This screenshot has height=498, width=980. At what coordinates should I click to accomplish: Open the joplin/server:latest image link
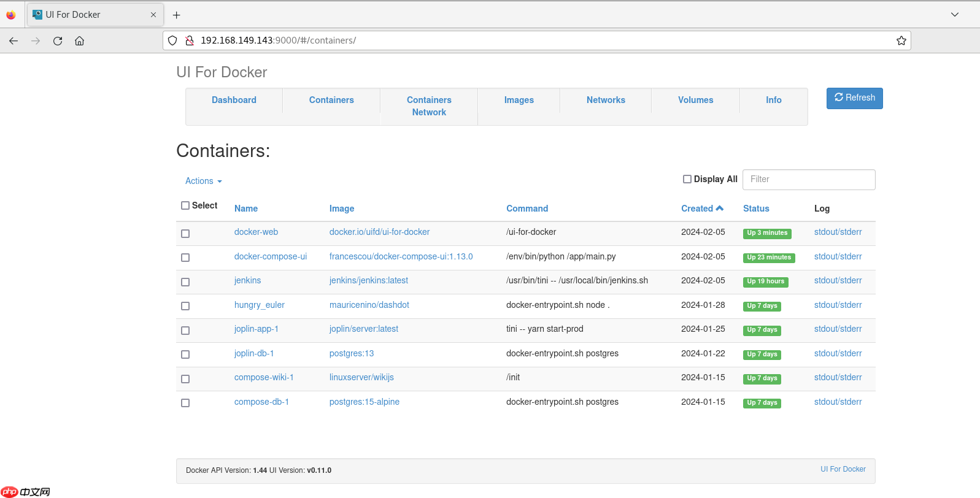click(364, 329)
